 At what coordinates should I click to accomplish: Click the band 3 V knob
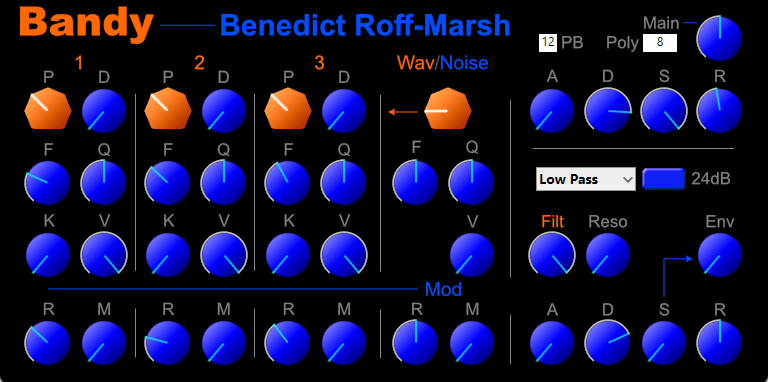tap(344, 255)
